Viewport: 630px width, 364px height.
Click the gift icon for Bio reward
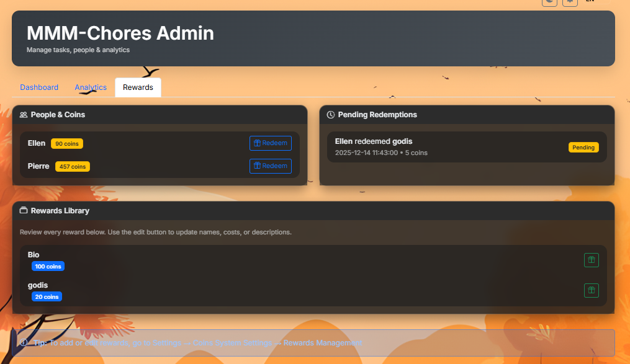[591, 260]
